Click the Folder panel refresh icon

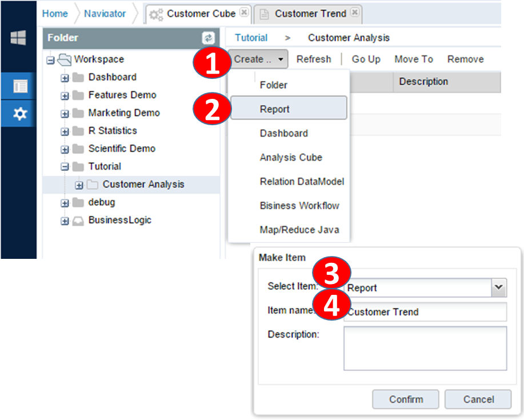tap(208, 38)
